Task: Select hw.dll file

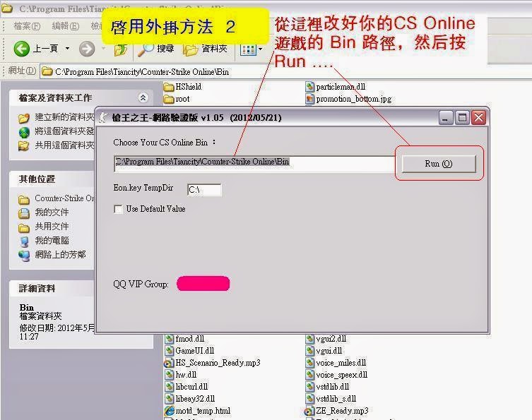Action: (x=180, y=375)
